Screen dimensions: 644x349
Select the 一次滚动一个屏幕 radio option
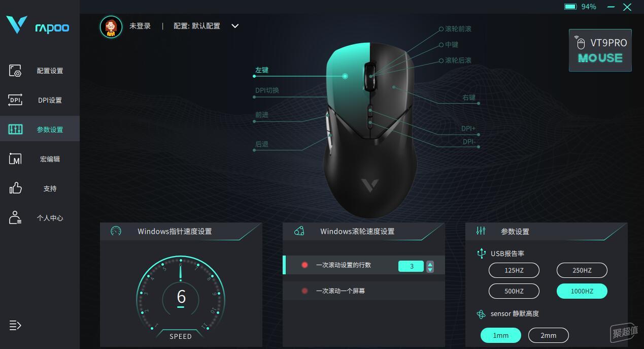(x=304, y=291)
